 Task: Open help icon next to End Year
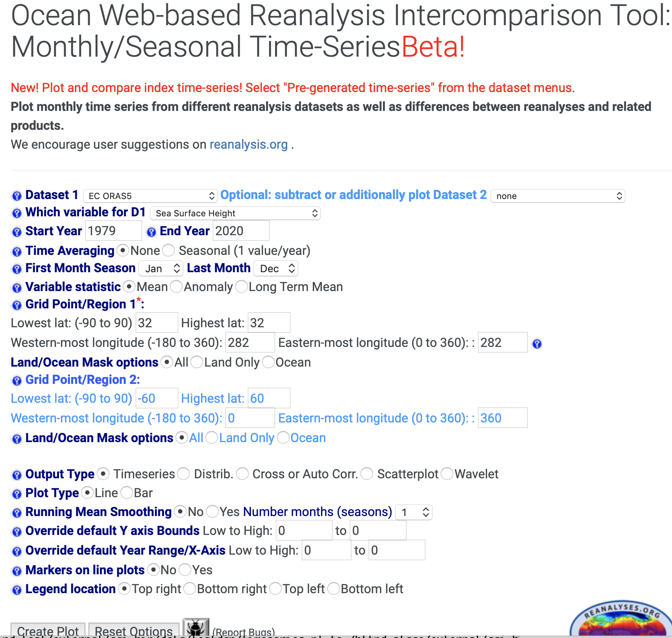click(151, 232)
